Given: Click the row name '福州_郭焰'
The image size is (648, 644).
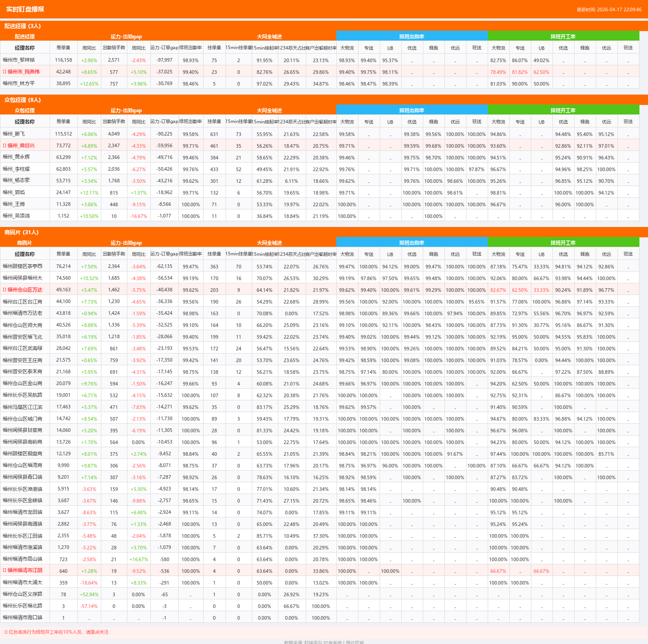Looking at the screenshot, I should [x=14, y=192].
